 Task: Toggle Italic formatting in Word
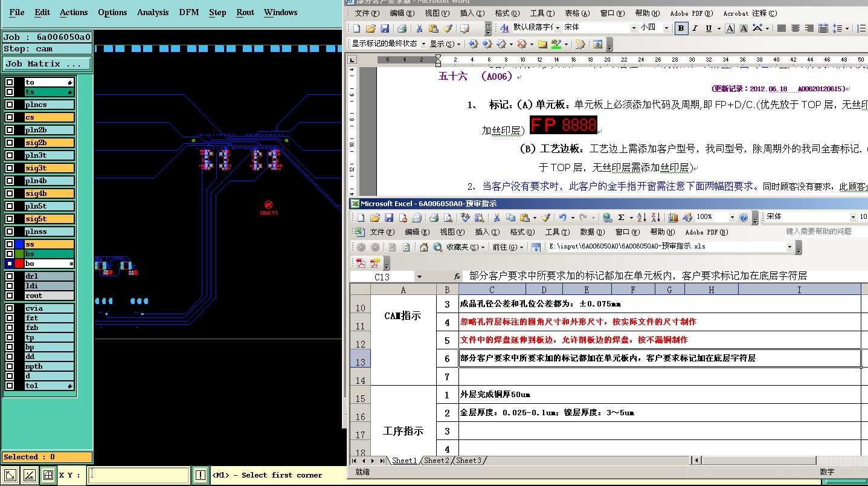coord(695,28)
